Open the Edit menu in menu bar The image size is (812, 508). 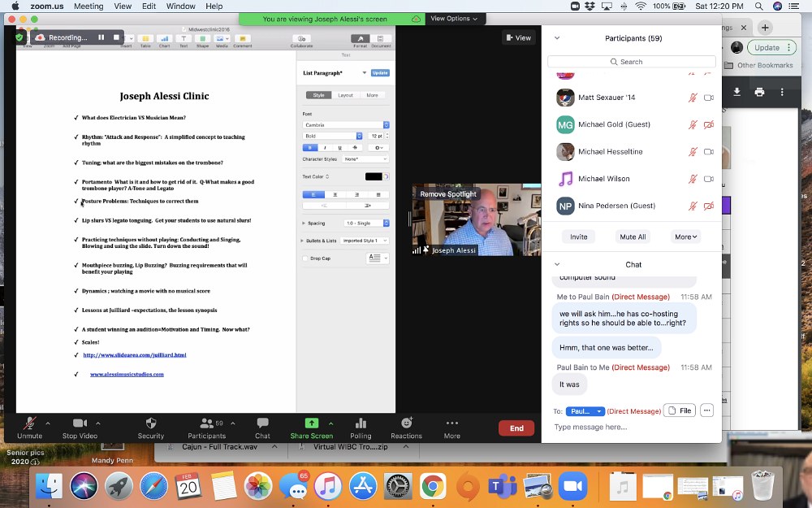(x=149, y=7)
